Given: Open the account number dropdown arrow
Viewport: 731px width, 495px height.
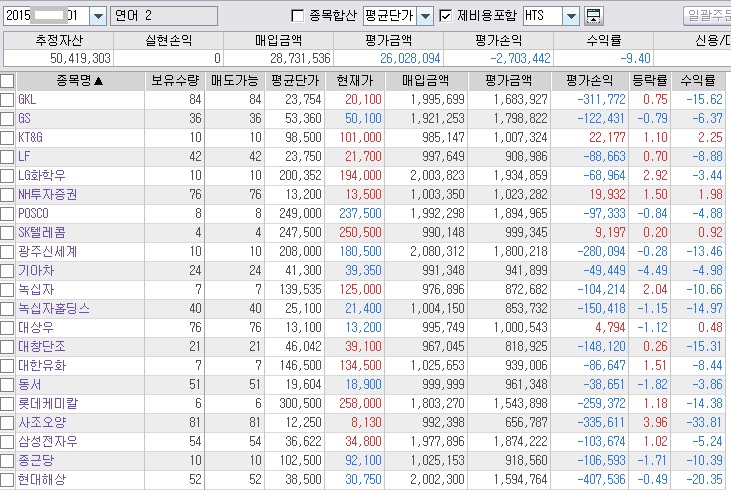Looking at the screenshot, I should pyautogui.click(x=98, y=16).
